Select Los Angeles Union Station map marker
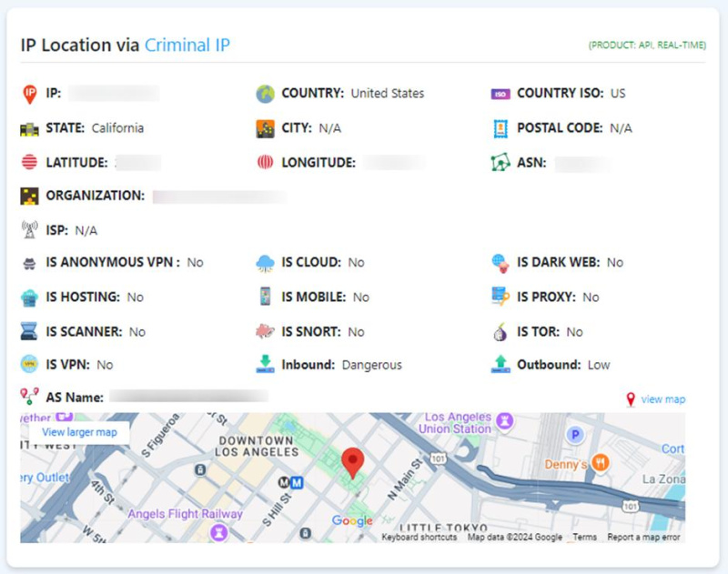This screenshot has height=574, width=728. [505, 421]
